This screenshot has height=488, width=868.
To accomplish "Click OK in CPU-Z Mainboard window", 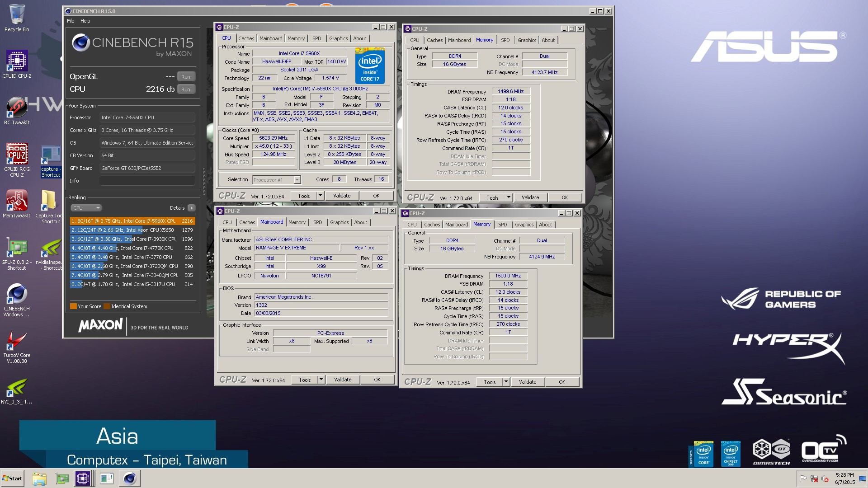I will (x=377, y=380).
